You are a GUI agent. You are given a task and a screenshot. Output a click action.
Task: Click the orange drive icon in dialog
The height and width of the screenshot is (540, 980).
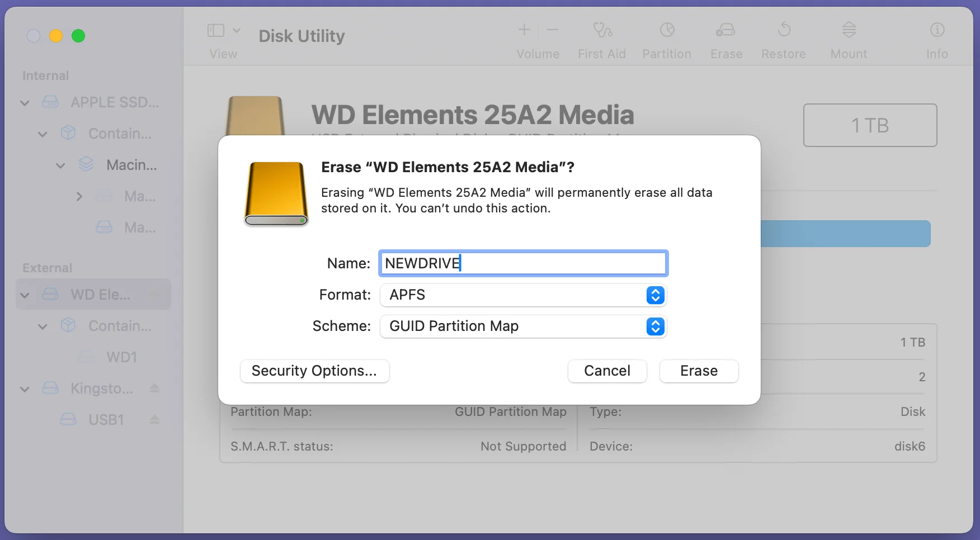tap(276, 193)
